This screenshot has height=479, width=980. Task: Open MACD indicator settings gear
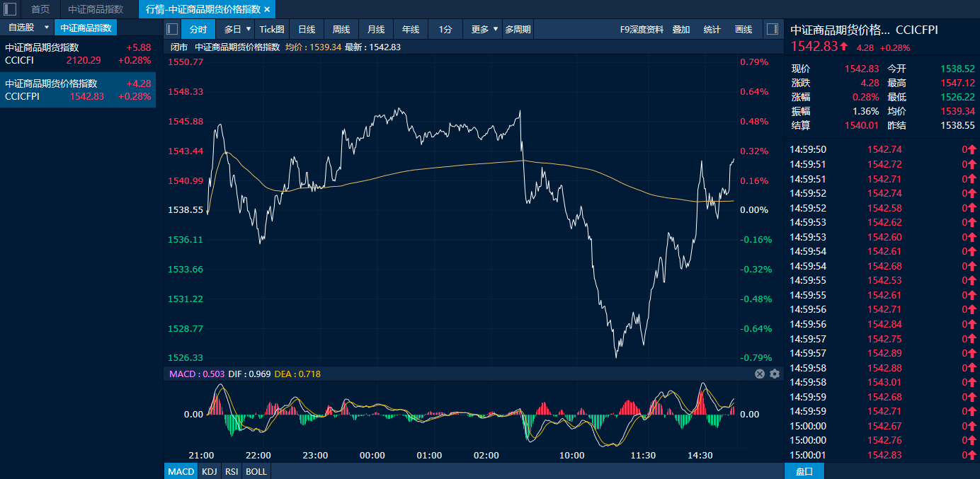(x=775, y=374)
